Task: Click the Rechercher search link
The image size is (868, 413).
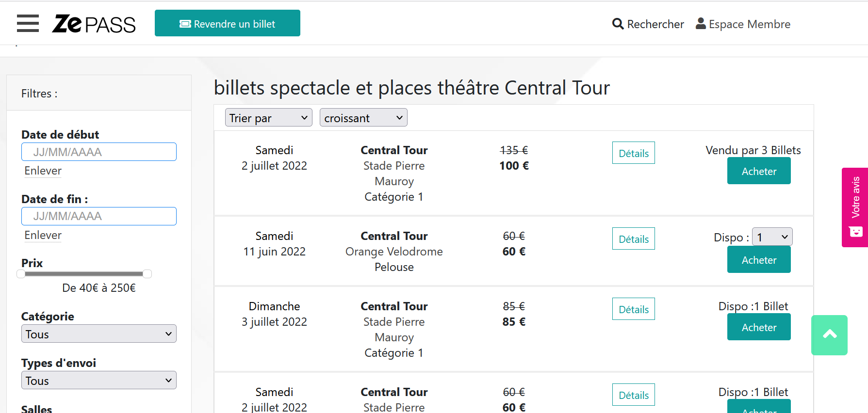Action: tap(648, 24)
